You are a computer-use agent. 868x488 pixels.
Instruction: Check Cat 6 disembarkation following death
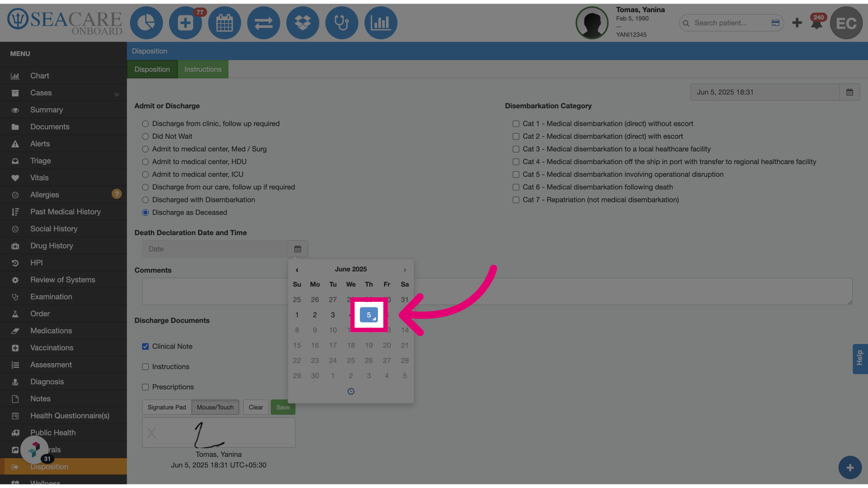tap(516, 187)
